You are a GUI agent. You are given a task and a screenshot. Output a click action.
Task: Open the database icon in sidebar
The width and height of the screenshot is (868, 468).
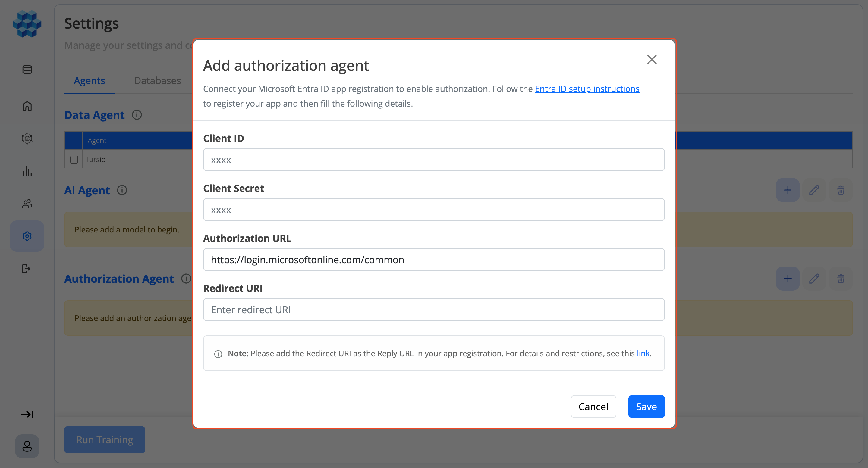27,69
